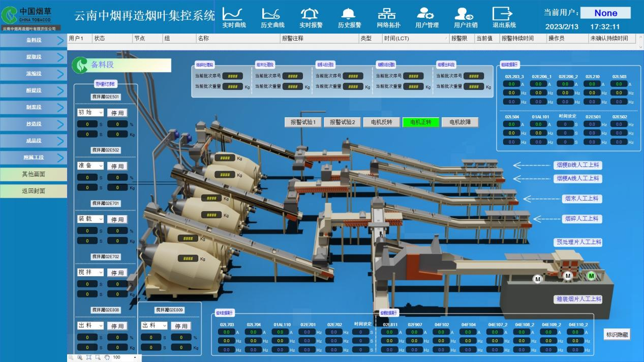Click the green M motor indicator
Screen dimensions: 644x362
[x=591, y=276]
